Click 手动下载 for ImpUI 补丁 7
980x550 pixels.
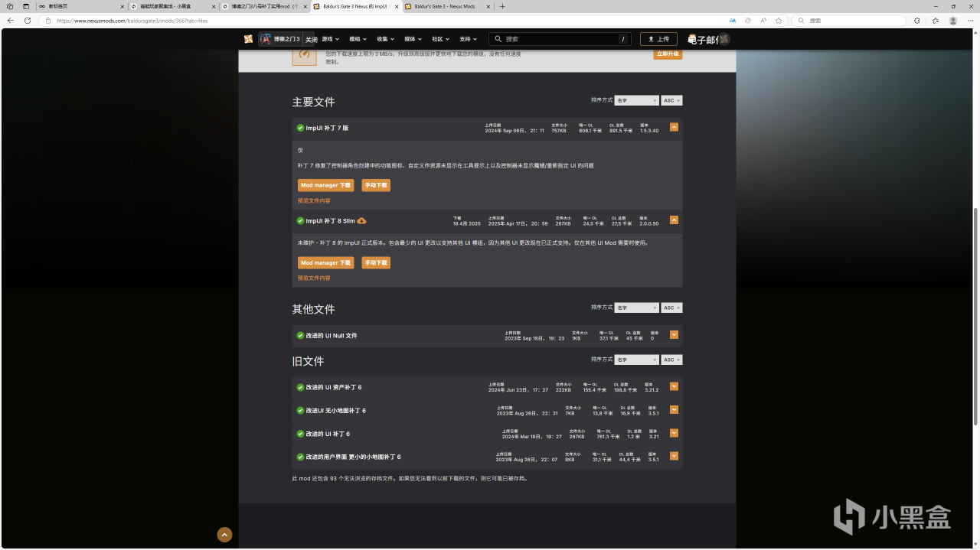[x=376, y=185]
